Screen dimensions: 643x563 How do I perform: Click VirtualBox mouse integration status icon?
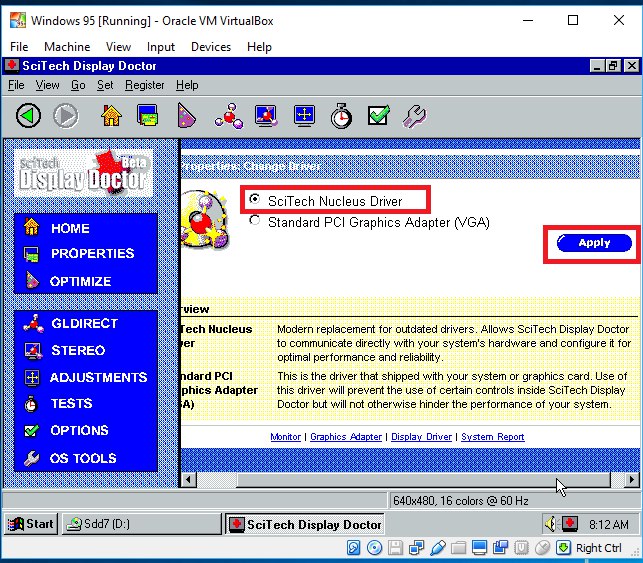pyautogui.click(x=542, y=547)
